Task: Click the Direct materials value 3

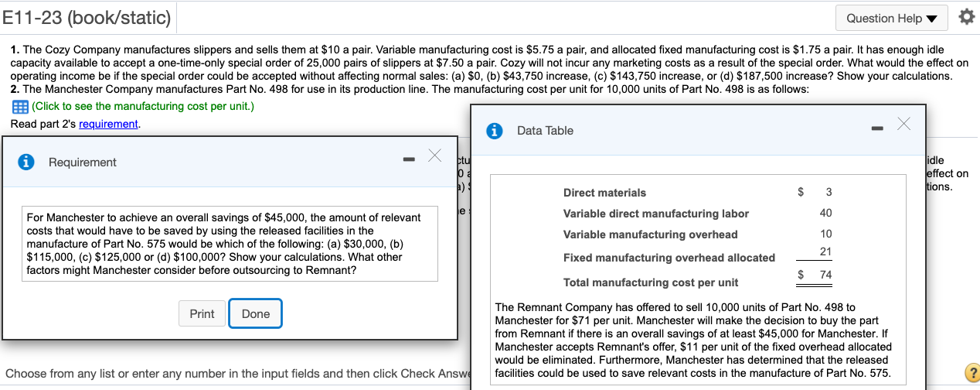Action: (x=828, y=192)
